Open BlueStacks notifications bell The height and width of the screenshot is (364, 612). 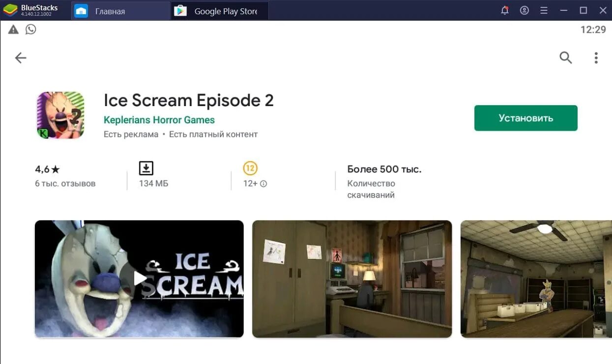504,10
